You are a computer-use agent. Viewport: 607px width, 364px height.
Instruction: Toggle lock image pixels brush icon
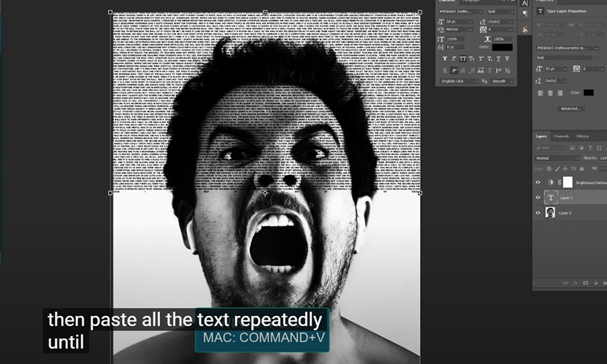click(x=558, y=169)
